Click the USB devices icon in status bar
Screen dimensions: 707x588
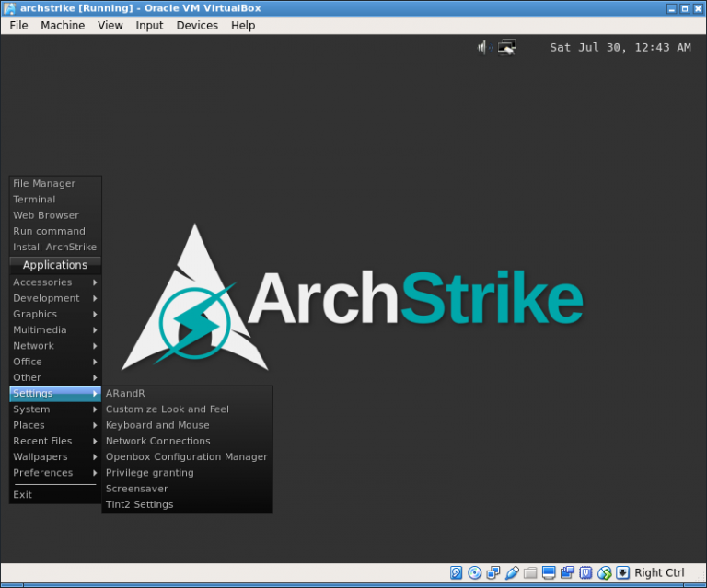pyautogui.click(x=512, y=572)
